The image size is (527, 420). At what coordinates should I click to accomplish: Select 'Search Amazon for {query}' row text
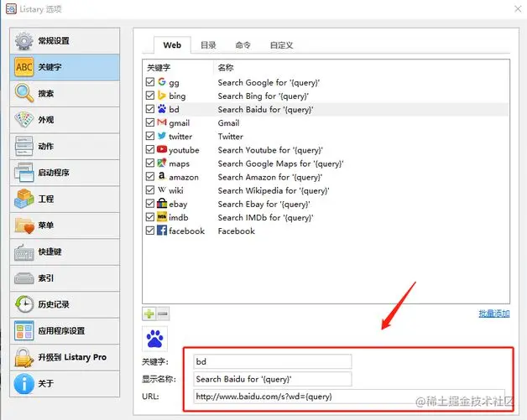click(270, 177)
